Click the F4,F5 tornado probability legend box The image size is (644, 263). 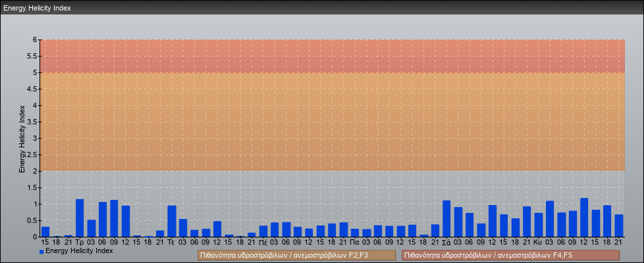coord(510,255)
